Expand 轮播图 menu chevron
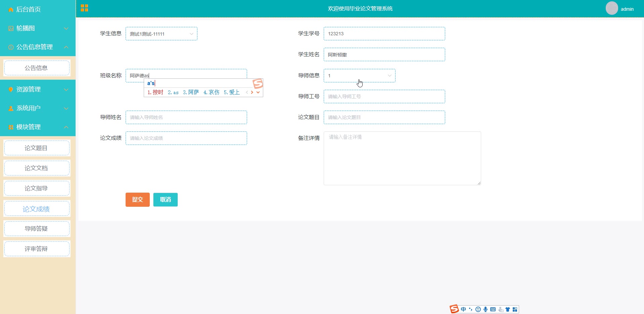 [x=66, y=28]
